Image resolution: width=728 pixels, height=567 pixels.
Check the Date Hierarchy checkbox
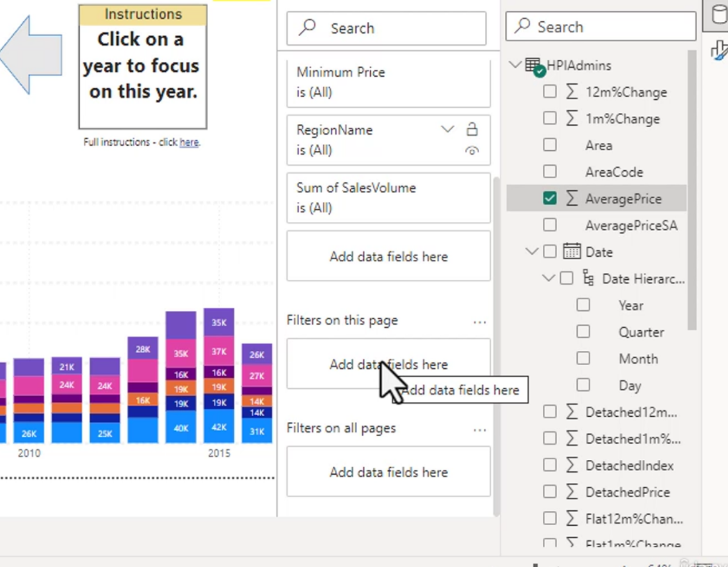point(566,278)
